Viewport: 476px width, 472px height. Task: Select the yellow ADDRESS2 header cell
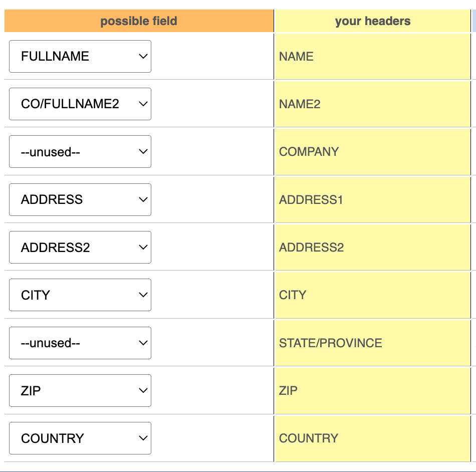(x=372, y=247)
